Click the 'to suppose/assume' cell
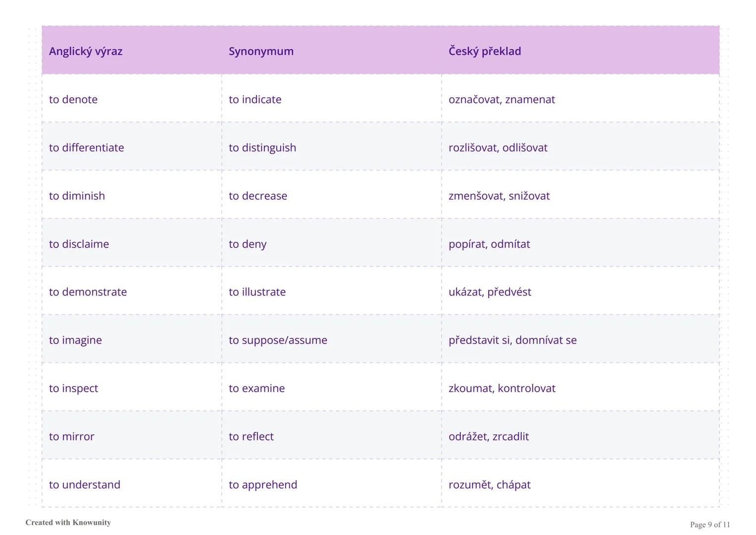 [x=278, y=340]
